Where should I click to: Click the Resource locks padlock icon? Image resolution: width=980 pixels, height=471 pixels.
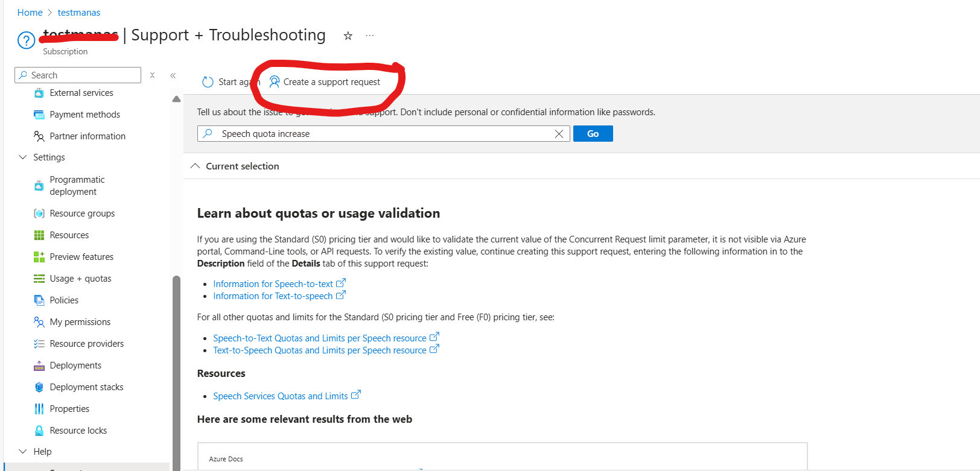[x=39, y=431]
